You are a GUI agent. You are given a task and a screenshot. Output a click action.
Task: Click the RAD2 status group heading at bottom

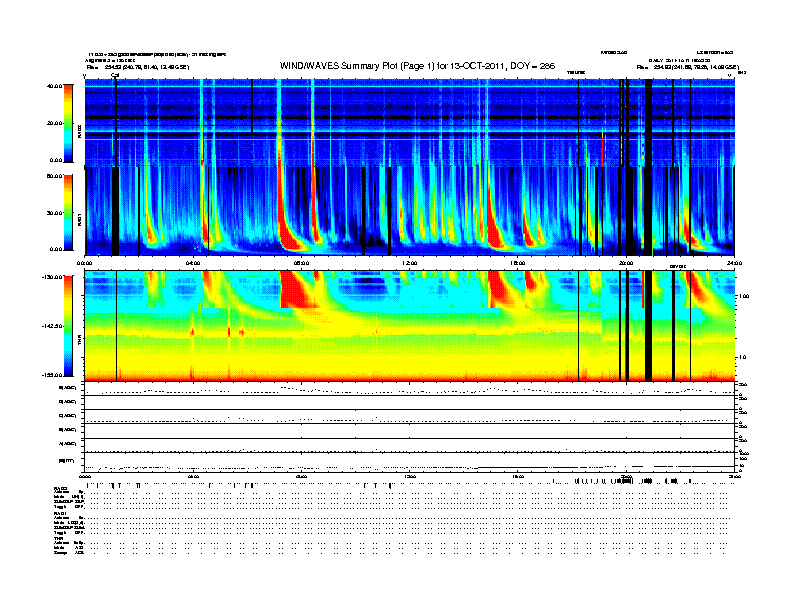click(x=61, y=489)
